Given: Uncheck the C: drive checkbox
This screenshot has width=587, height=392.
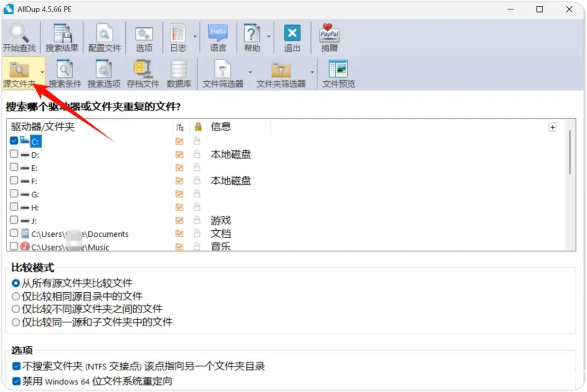Looking at the screenshot, I should click(x=14, y=140).
